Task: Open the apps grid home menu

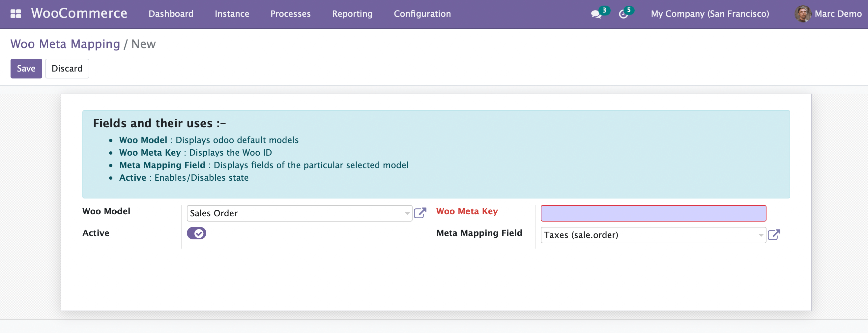Action: point(15,14)
